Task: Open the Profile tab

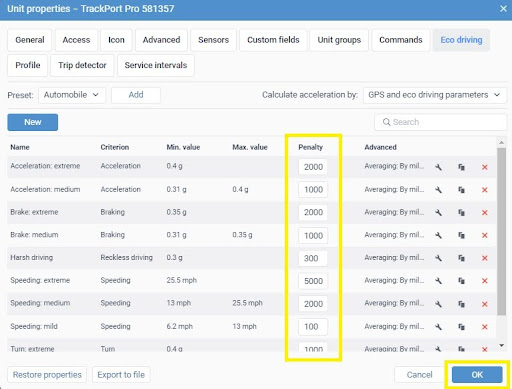Action: click(x=28, y=65)
